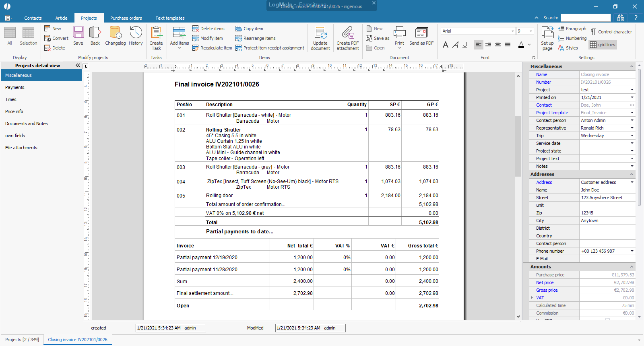Viewport: 644px width, 346px height.
Task: Create a PDF attachment
Action: click(348, 38)
